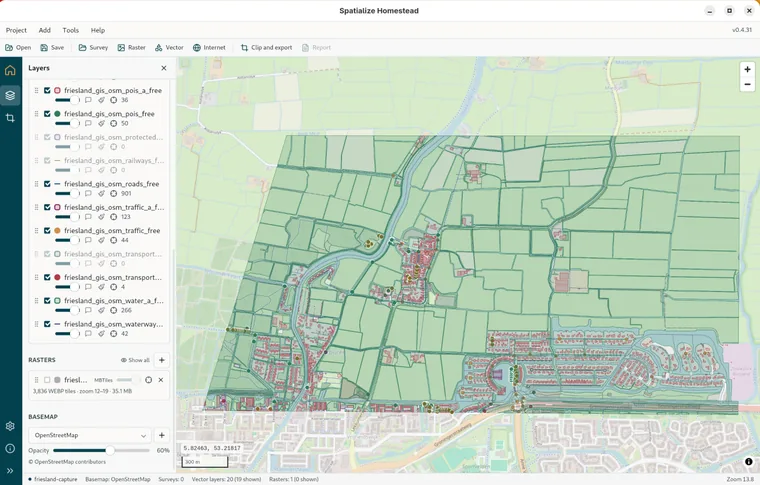Edit style of friesland_gis_osm_roads_free layer
Image resolution: width=760 pixels, height=485 pixels.
(101, 194)
